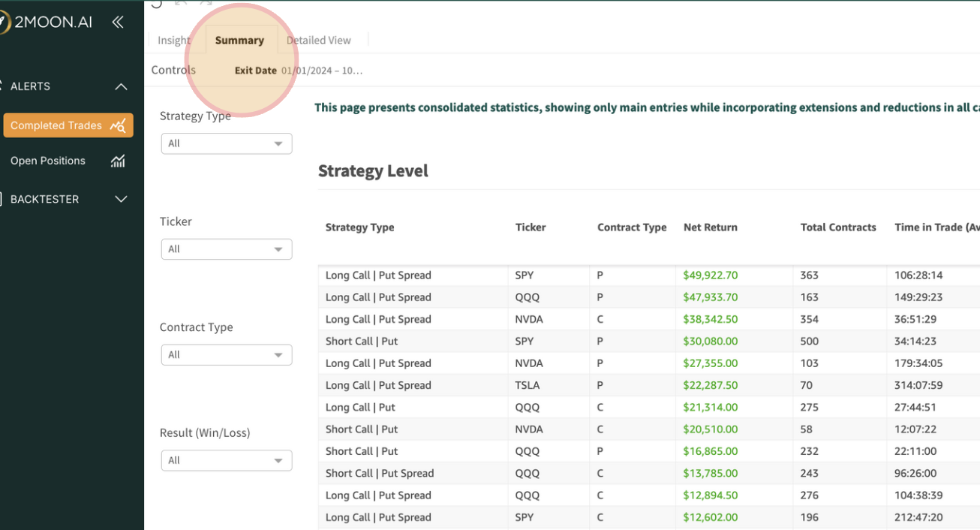Click the 2MOON.AI rocket logo
Image resolution: width=980 pixels, height=530 pixels.
point(4,23)
